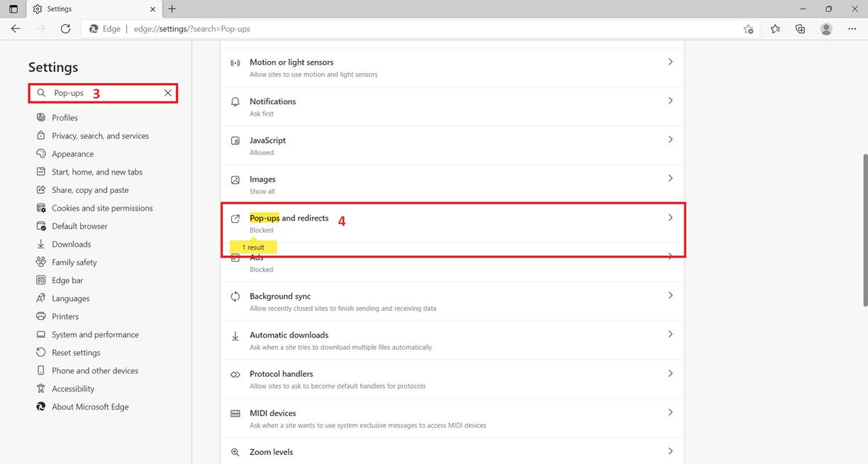Click the page vertical scrollbar
The image size is (868, 464).
pyautogui.click(x=864, y=231)
